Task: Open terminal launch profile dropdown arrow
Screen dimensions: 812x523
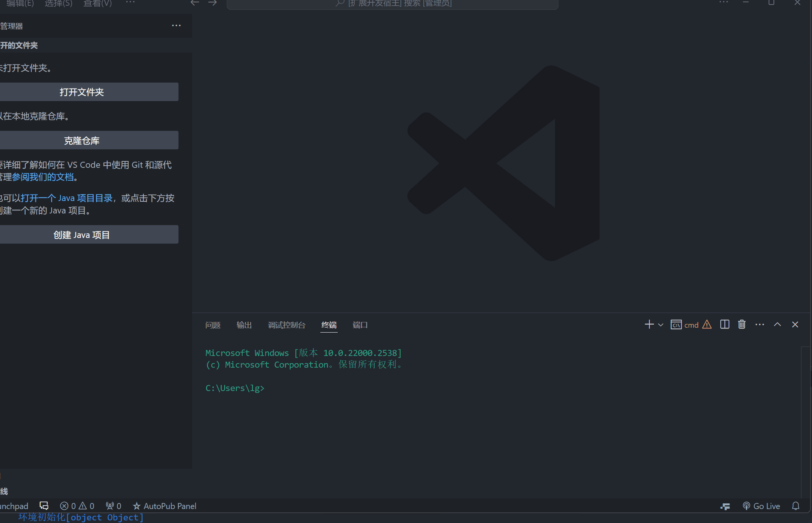Action: [661, 325]
